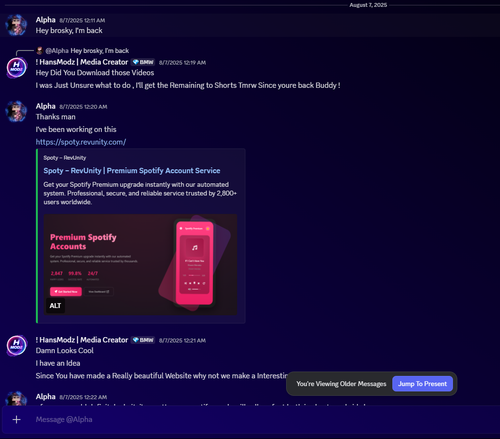500x439 pixels.
Task: Click the embed description 'Get your Spotify Premium upgrade'
Action: [x=140, y=193]
